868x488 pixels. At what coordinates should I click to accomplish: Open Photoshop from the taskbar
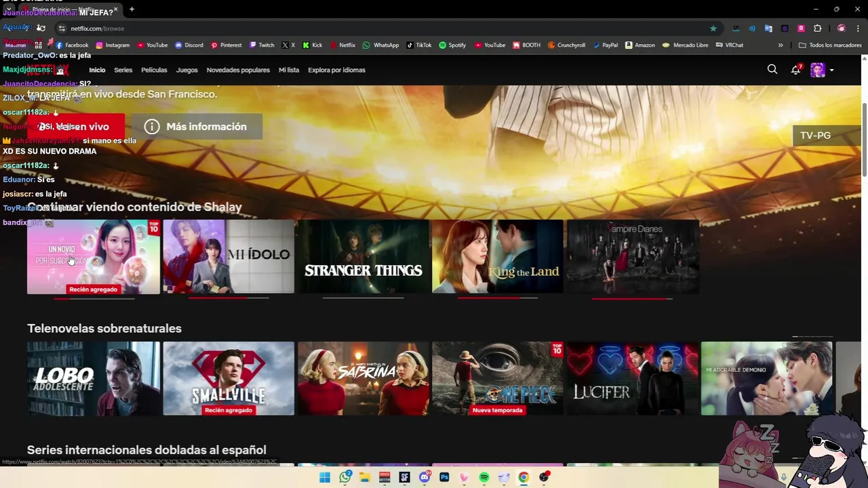444,478
